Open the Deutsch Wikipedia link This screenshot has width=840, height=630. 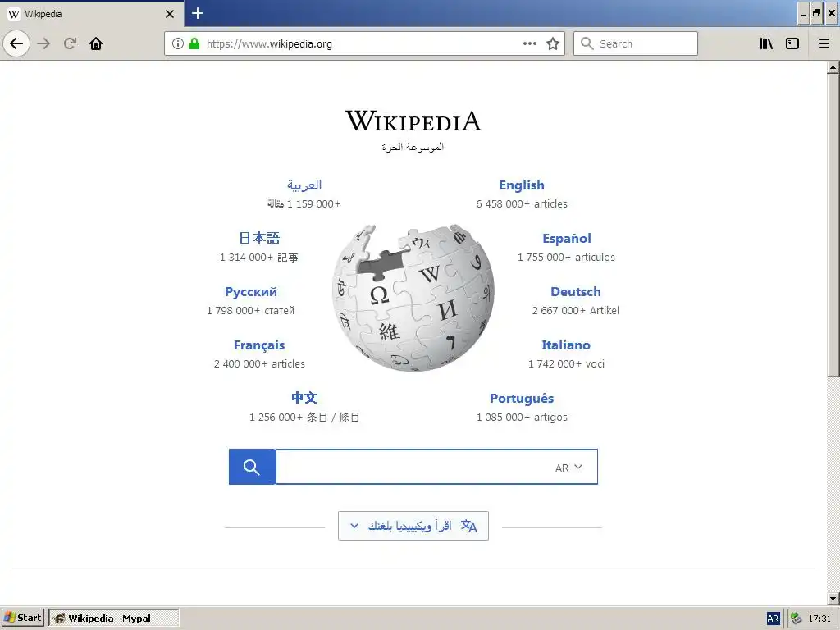coord(575,291)
